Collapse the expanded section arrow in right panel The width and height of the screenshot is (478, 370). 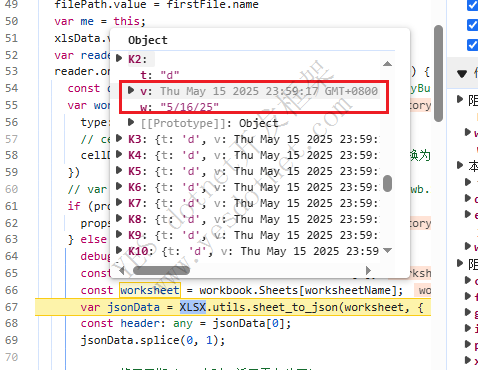[x=462, y=73]
